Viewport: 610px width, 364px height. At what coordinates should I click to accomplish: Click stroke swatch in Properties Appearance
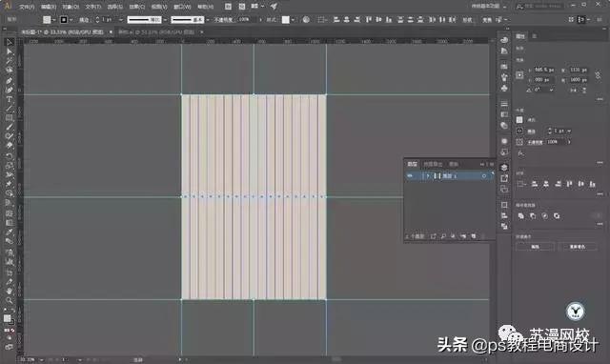click(x=519, y=131)
